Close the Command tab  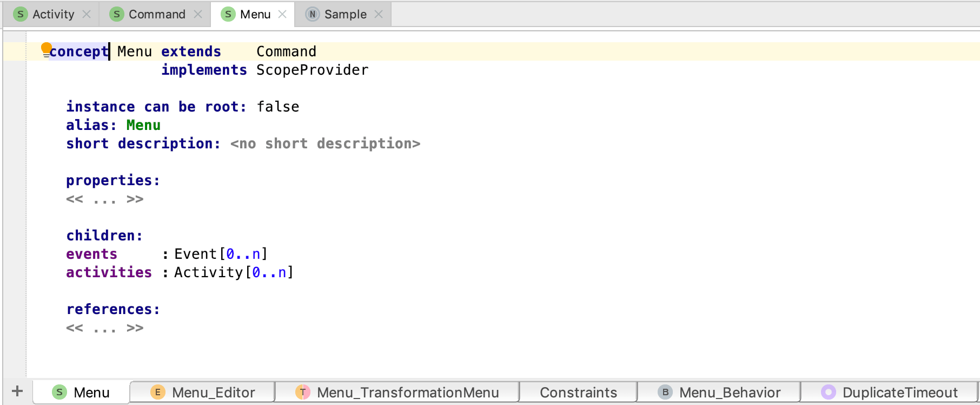point(198,15)
